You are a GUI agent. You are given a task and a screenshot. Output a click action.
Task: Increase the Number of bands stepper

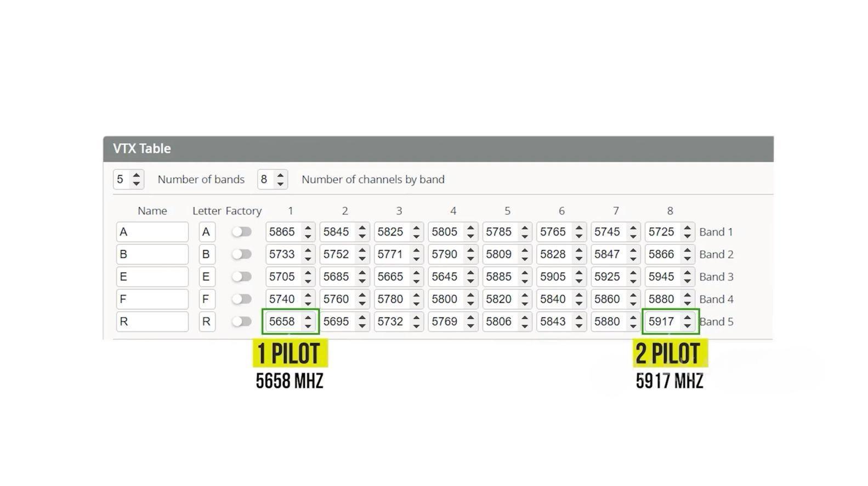[137, 175]
